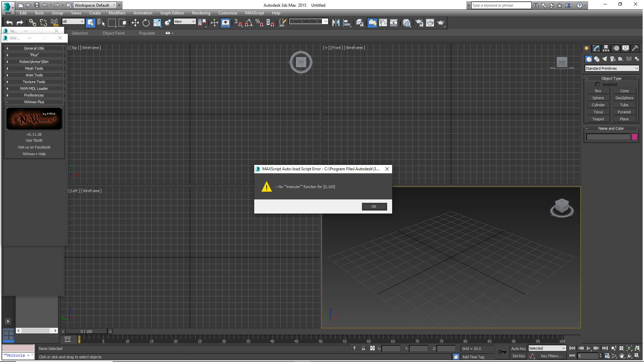Toggle the selection lock padlock icon
Viewport: 644px width, 362px height.
tap(363, 349)
